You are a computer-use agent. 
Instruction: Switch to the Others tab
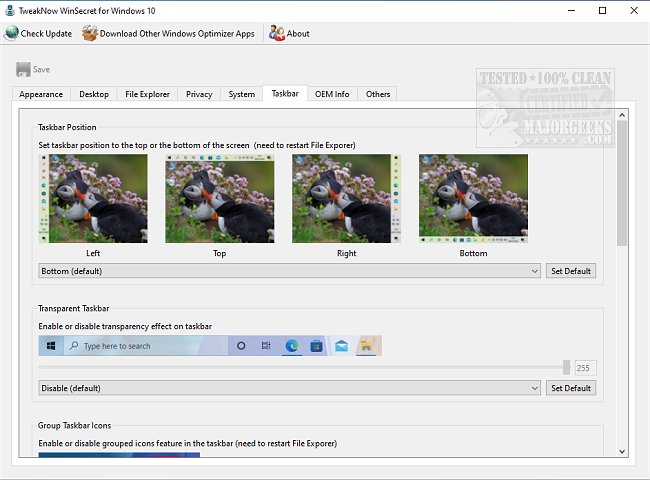coord(378,94)
